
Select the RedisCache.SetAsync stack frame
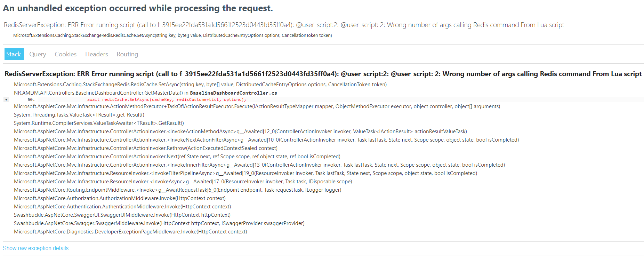200,84
